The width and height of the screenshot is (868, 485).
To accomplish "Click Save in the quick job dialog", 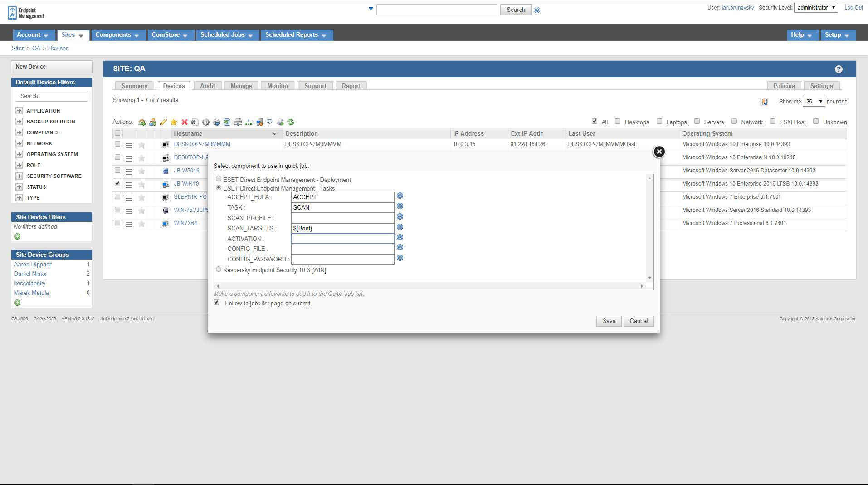I will pos(609,321).
